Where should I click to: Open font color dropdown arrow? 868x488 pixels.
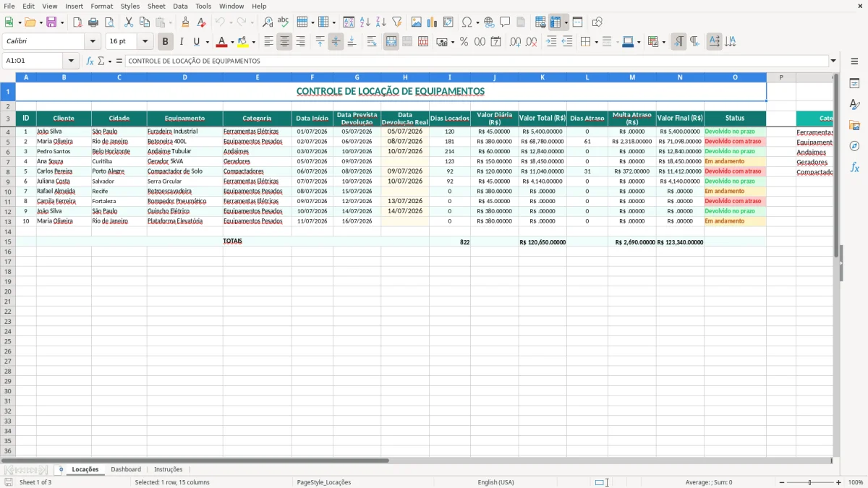pyautogui.click(x=232, y=42)
